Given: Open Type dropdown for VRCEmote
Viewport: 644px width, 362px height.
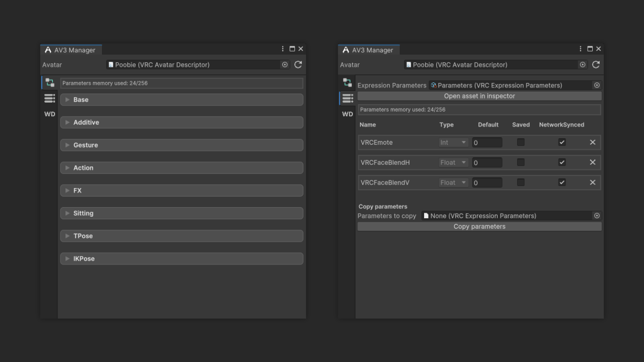Looking at the screenshot, I should 453,142.
